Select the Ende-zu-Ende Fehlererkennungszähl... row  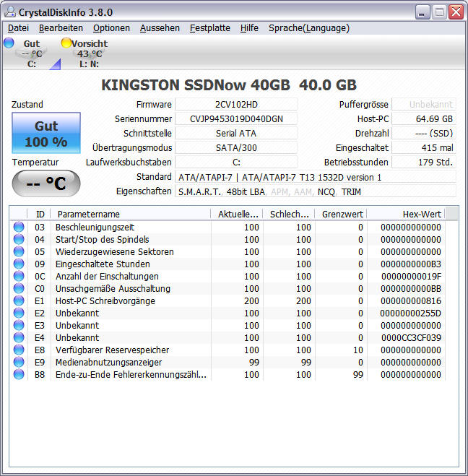pyautogui.click(x=227, y=374)
